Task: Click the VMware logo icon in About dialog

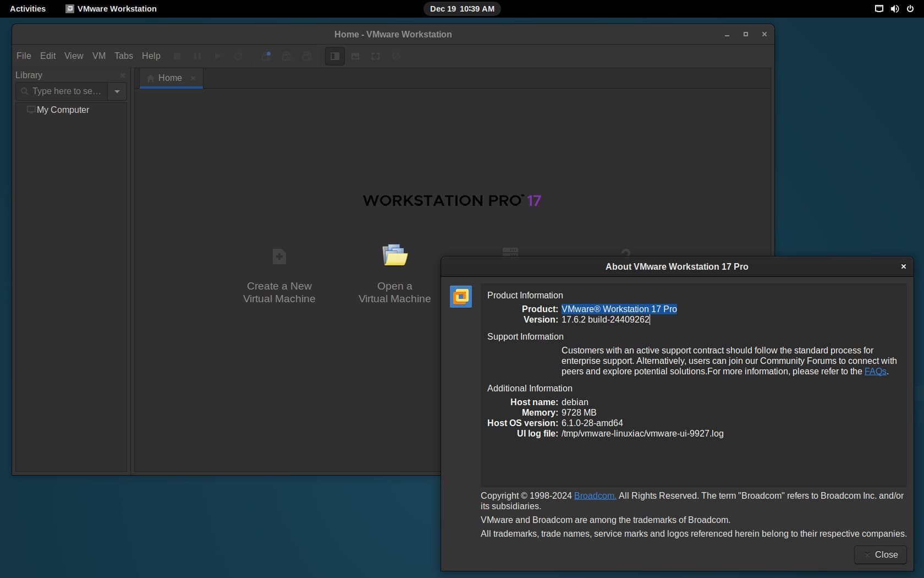Action: [x=461, y=297]
